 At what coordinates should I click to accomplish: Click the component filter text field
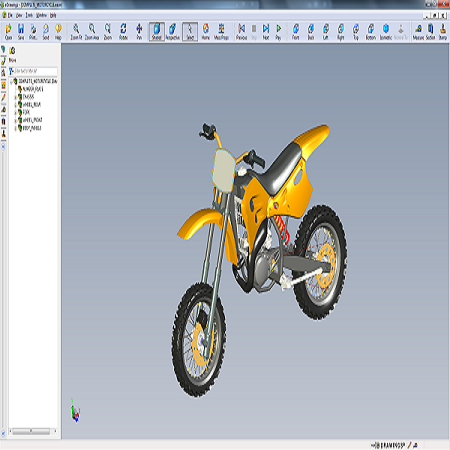(35, 71)
